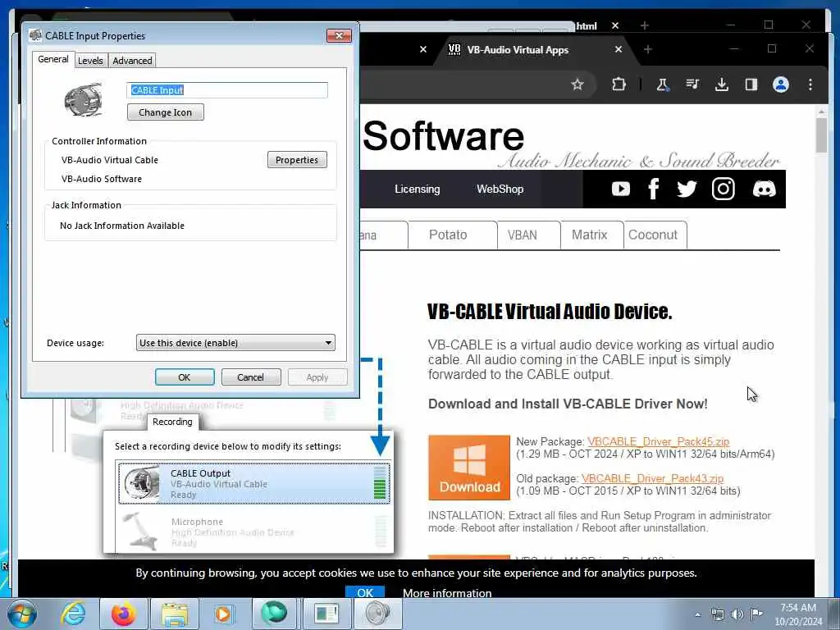This screenshot has width=840, height=630.
Task: Expand the Device usage dropdown
Action: [235, 343]
